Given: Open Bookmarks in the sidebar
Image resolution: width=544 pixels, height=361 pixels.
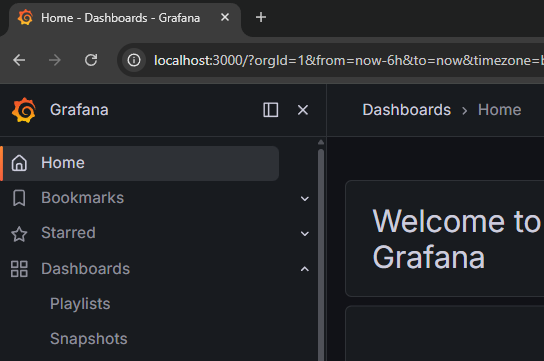Looking at the screenshot, I should click(82, 198).
